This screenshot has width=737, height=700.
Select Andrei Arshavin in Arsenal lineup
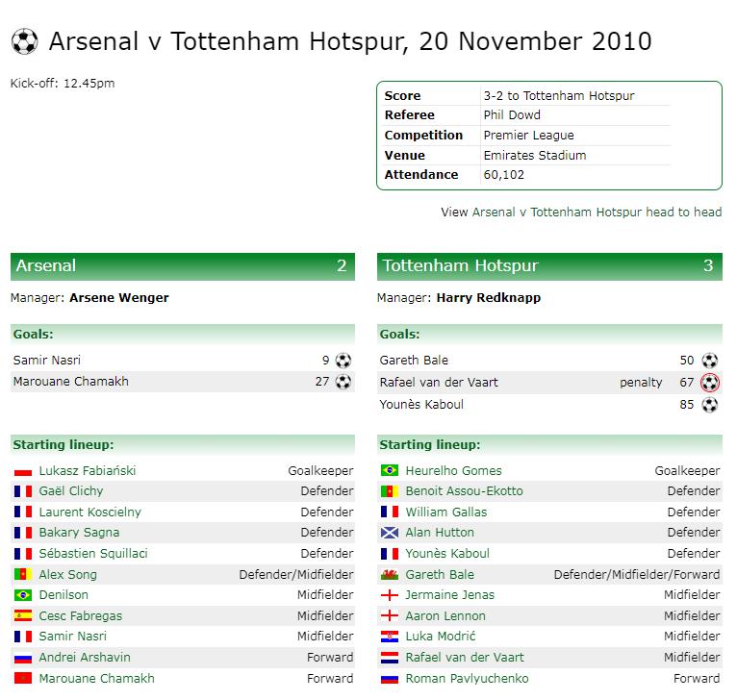point(85,657)
